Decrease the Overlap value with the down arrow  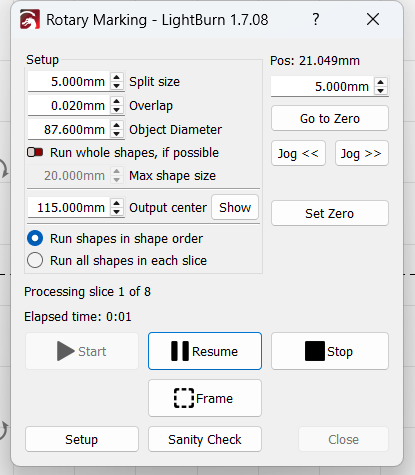pyautogui.click(x=116, y=110)
